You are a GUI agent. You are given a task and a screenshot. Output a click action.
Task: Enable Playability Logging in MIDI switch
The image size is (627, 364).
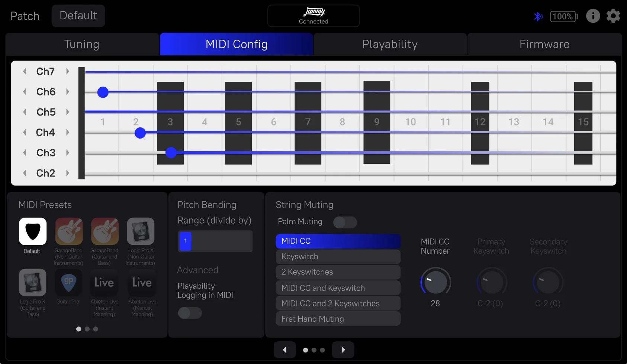click(190, 313)
